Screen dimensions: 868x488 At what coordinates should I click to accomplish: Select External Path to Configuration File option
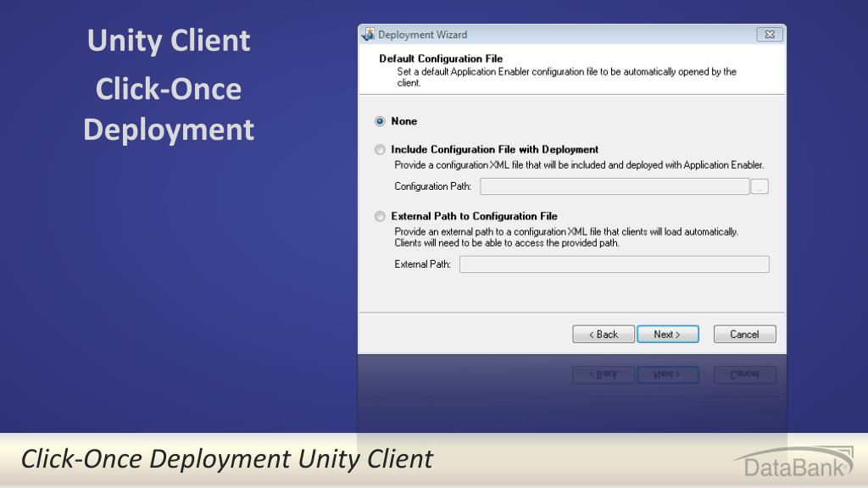pos(380,216)
